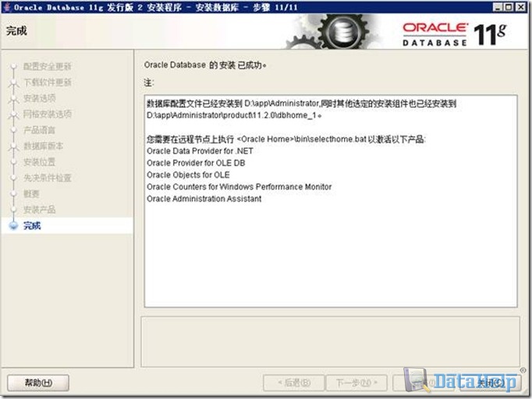Select the 先决条件检查 step
Viewport: 532px width, 399px height.
click(x=47, y=178)
